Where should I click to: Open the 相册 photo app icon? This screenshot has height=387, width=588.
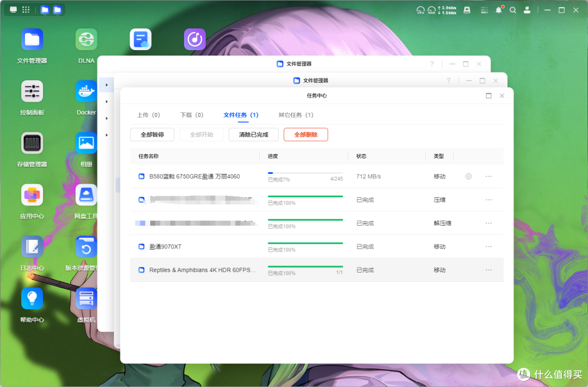(86, 143)
